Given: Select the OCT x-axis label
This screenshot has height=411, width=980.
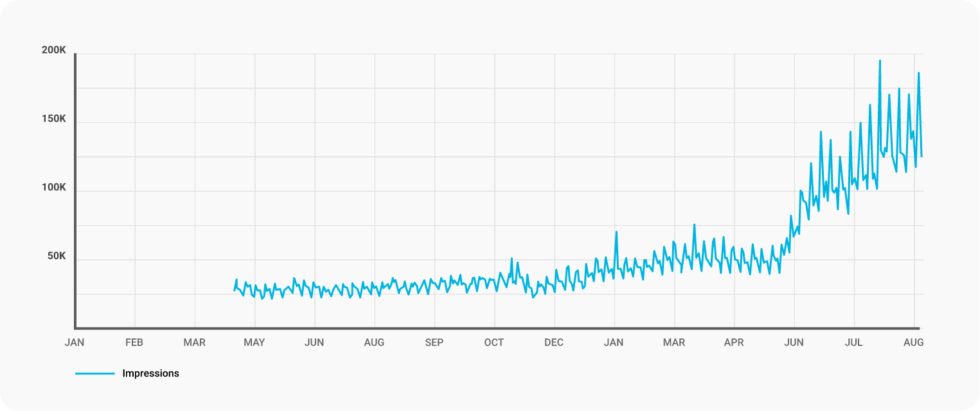Looking at the screenshot, I should tap(494, 343).
